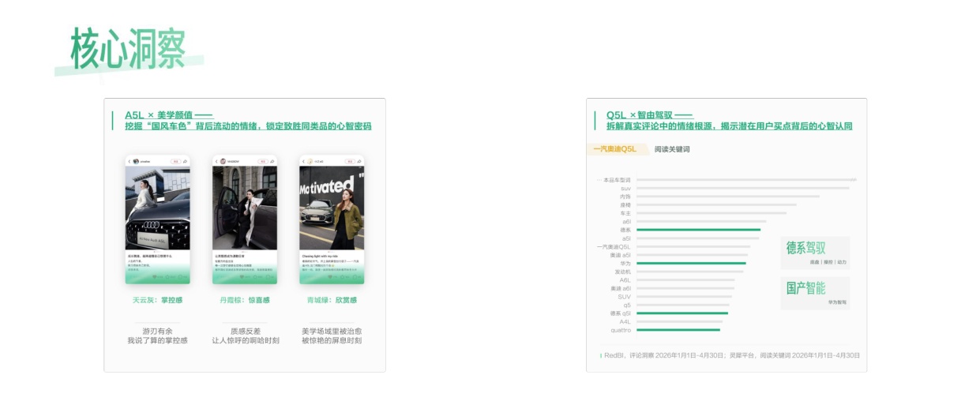Click the green 德系 q5l bar
980x420 pixels.
tap(682, 313)
